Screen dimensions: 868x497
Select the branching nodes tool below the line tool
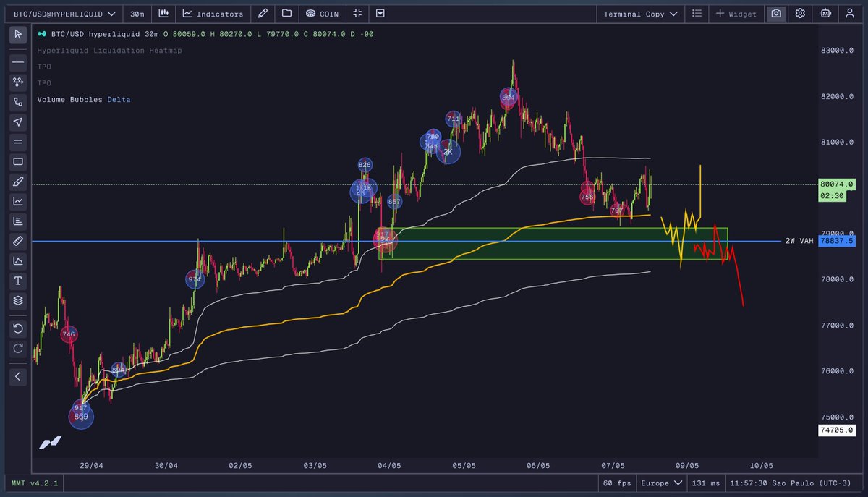pos(18,82)
